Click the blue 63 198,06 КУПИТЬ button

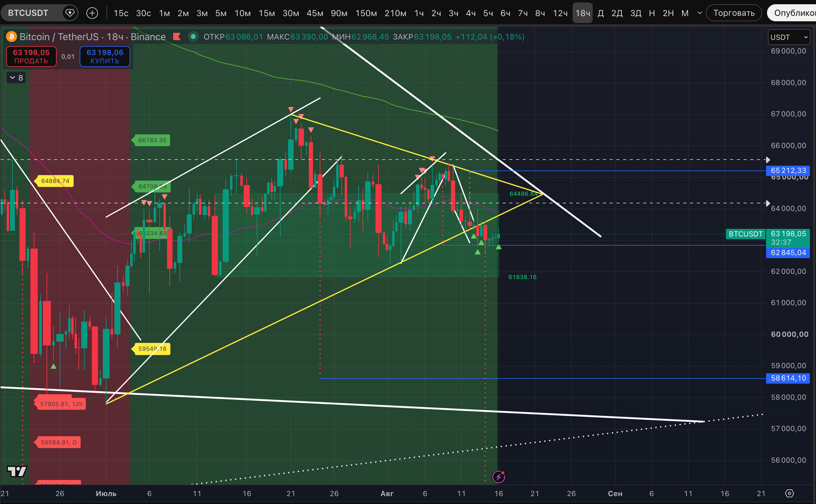pos(105,57)
